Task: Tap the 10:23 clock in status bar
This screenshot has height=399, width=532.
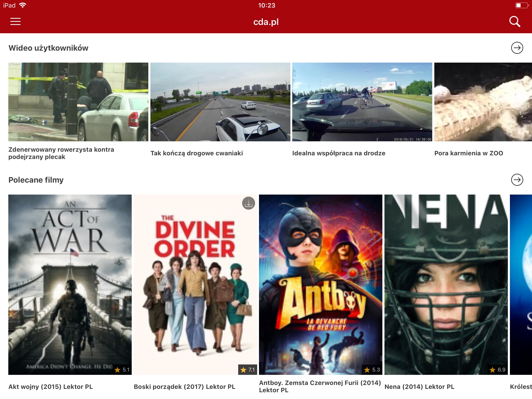Action: click(267, 5)
